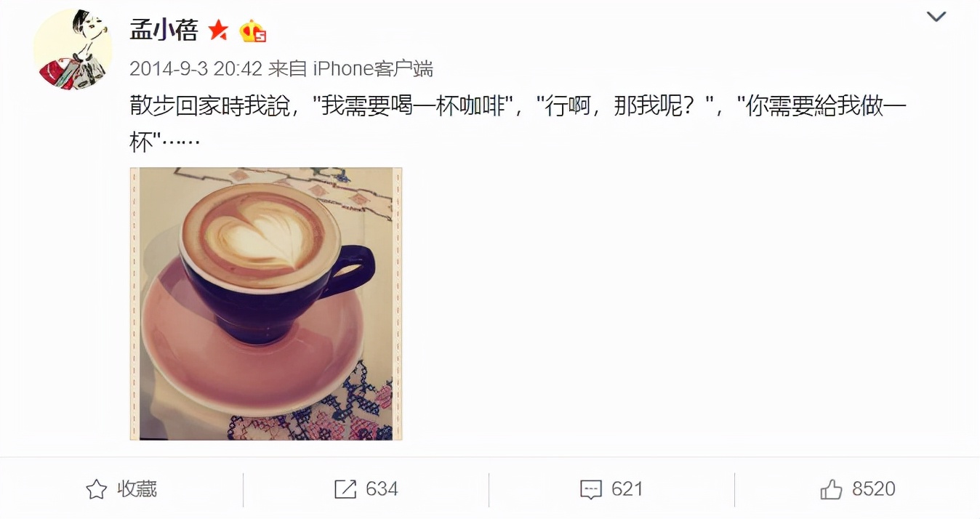980x519 pixels.
Task: Click the post text about coffee
Action: coord(518,124)
